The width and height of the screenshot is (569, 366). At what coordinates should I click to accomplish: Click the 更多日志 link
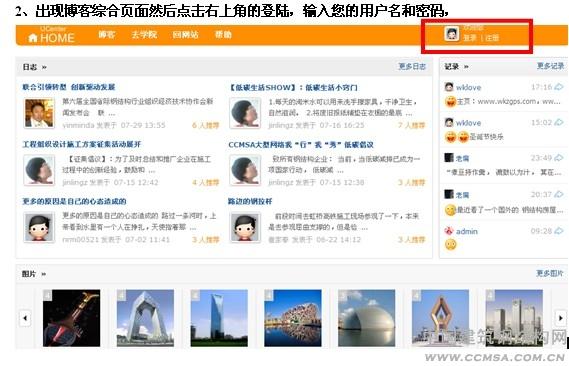click(412, 66)
